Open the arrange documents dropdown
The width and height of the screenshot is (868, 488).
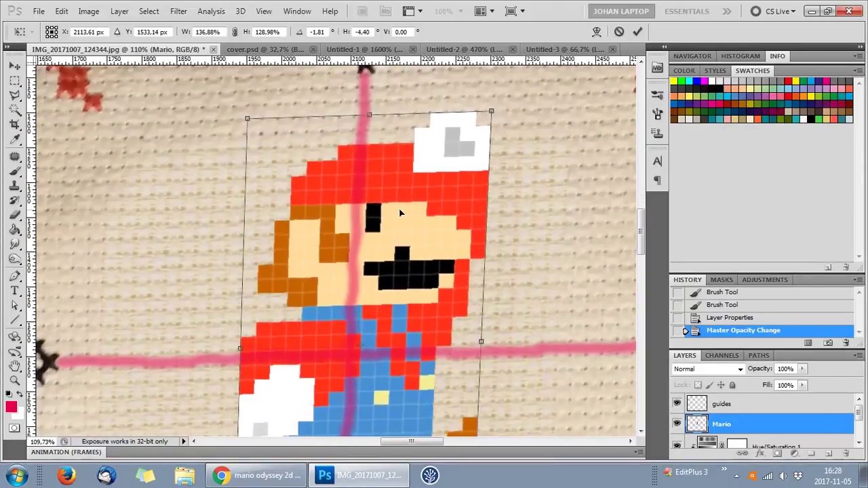point(485,12)
